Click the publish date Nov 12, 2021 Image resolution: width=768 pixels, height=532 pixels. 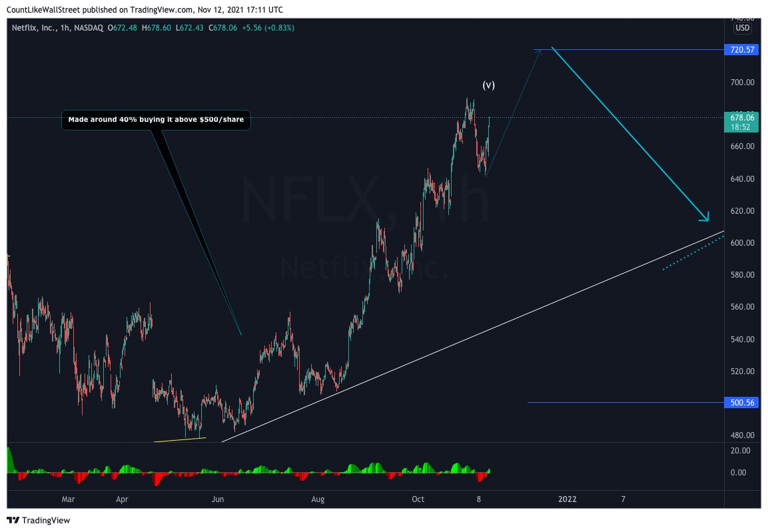point(220,10)
